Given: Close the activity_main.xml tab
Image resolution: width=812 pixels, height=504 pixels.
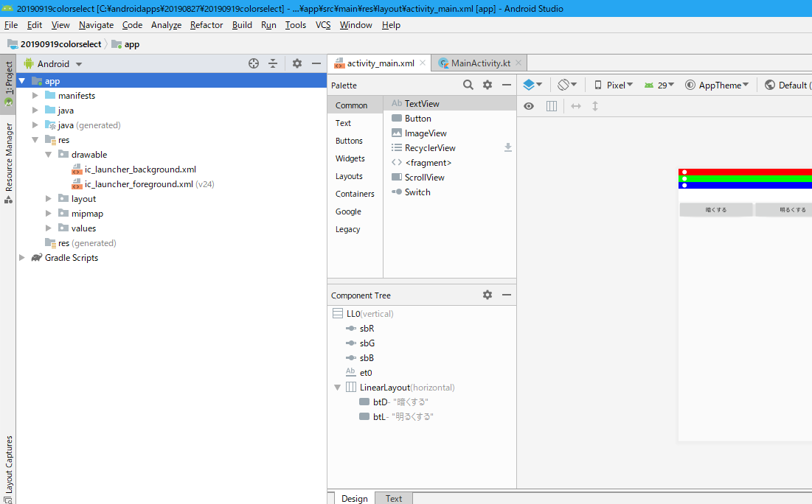Looking at the screenshot, I should 423,63.
